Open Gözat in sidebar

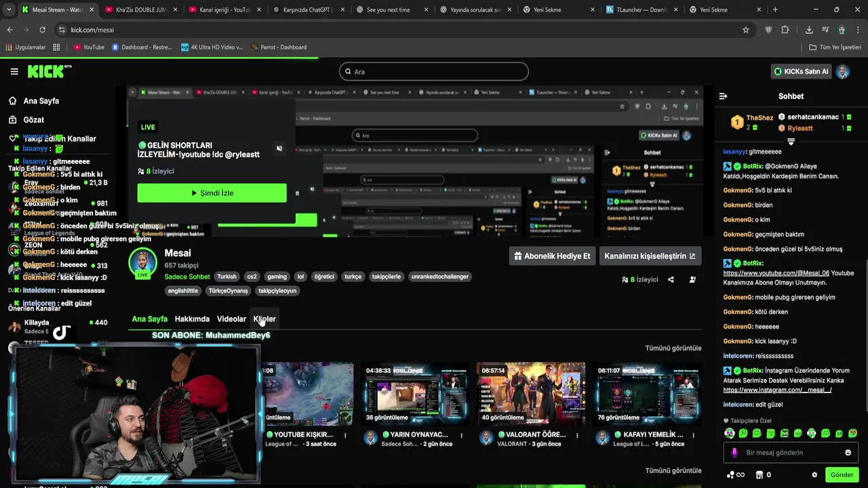pyautogui.click(x=34, y=120)
